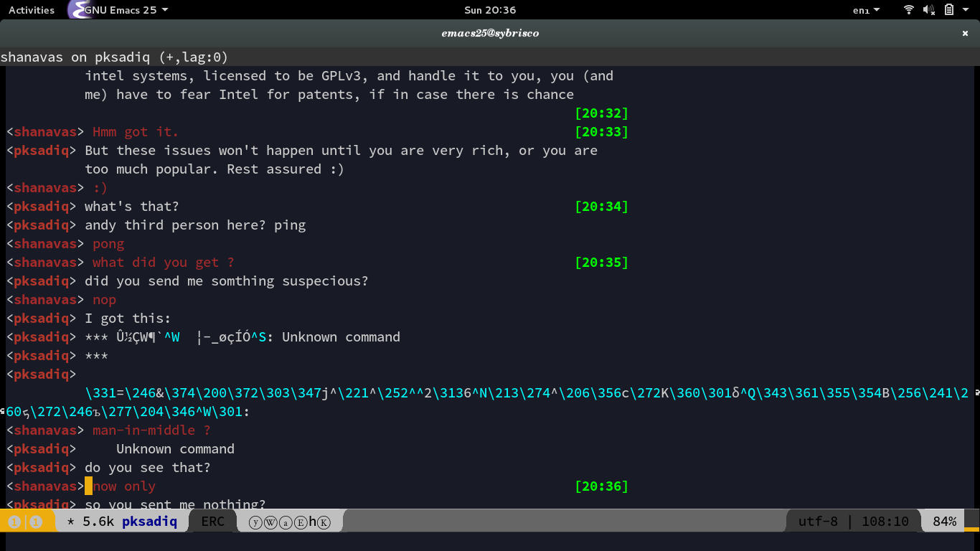Image resolution: width=980 pixels, height=551 pixels.
Task: Click pksadiq nick before "what's that?"
Action: (41, 206)
